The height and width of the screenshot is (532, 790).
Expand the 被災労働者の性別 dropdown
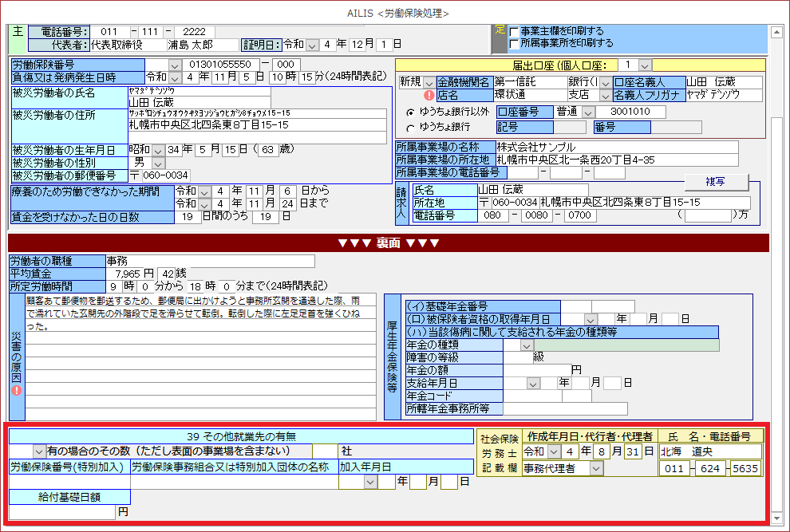[x=158, y=163]
